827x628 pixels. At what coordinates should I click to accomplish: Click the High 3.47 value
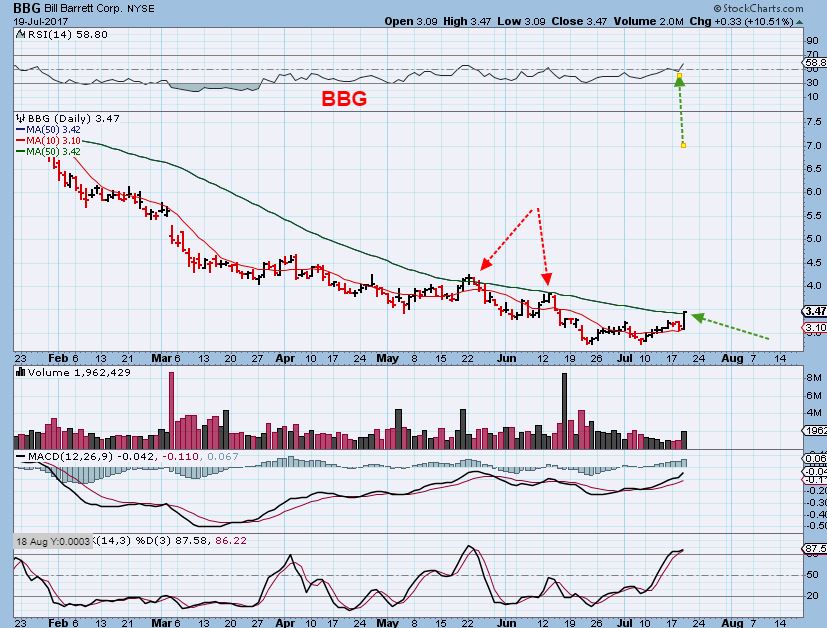[x=467, y=22]
